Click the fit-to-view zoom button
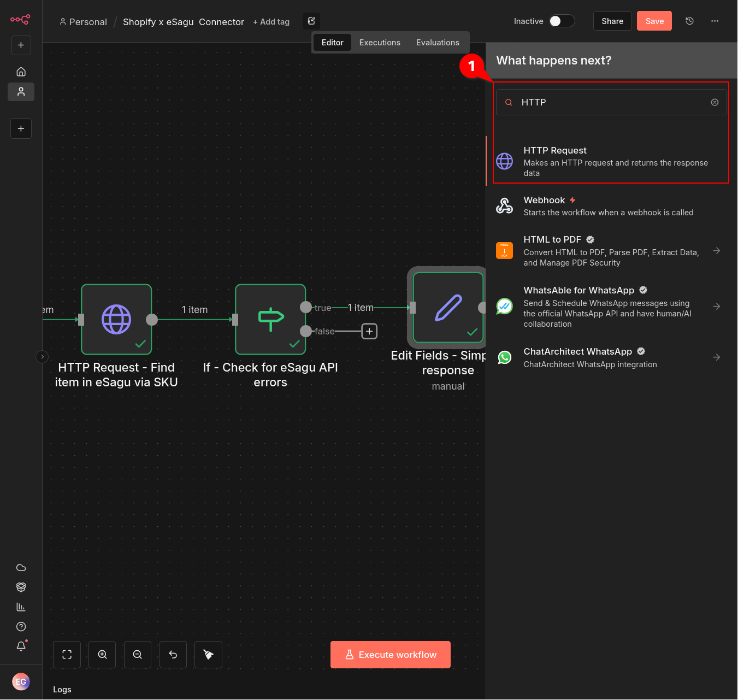This screenshot has height=700, width=738. pos(67,655)
